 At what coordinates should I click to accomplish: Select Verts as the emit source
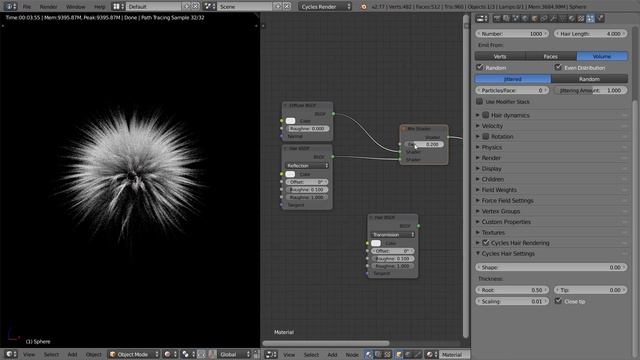tap(500, 56)
